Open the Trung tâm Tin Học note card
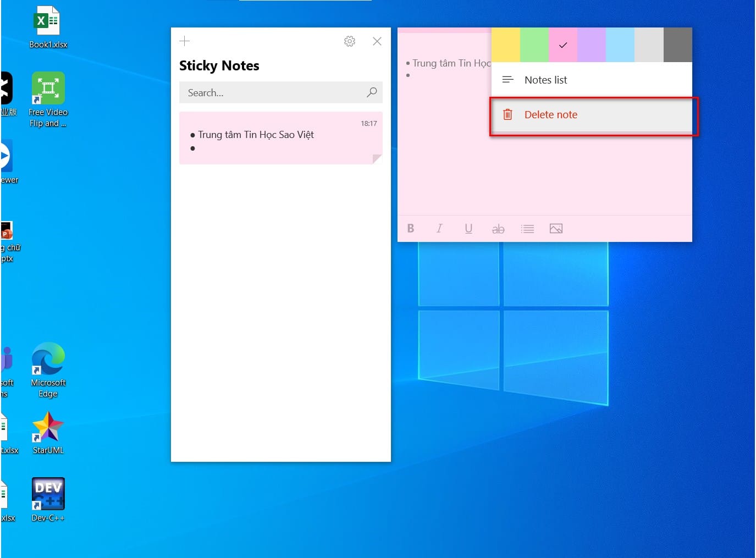756x558 pixels. pos(281,138)
